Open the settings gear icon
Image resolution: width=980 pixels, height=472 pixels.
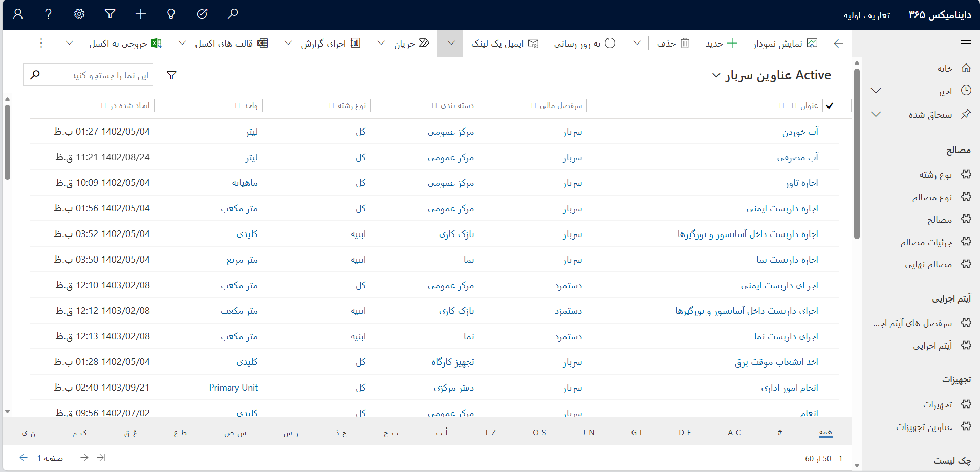79,14
